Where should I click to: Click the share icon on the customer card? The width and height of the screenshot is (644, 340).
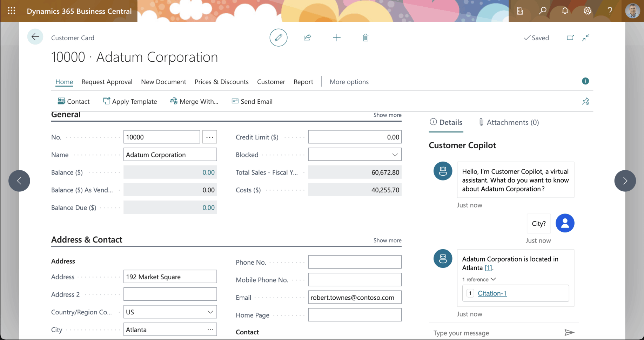pos(307,38)
